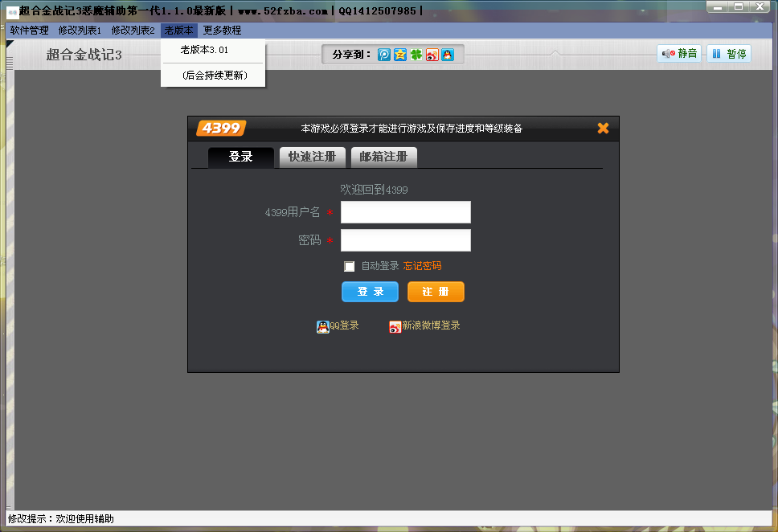
Task: Maximize the application window
Action: (739, 7)
